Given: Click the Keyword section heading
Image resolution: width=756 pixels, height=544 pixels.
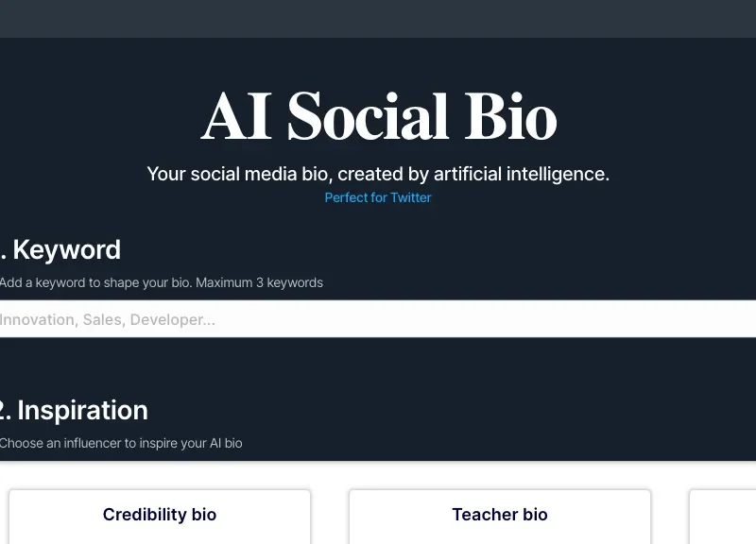Looking at the screenshot, I should click(60, 250).
